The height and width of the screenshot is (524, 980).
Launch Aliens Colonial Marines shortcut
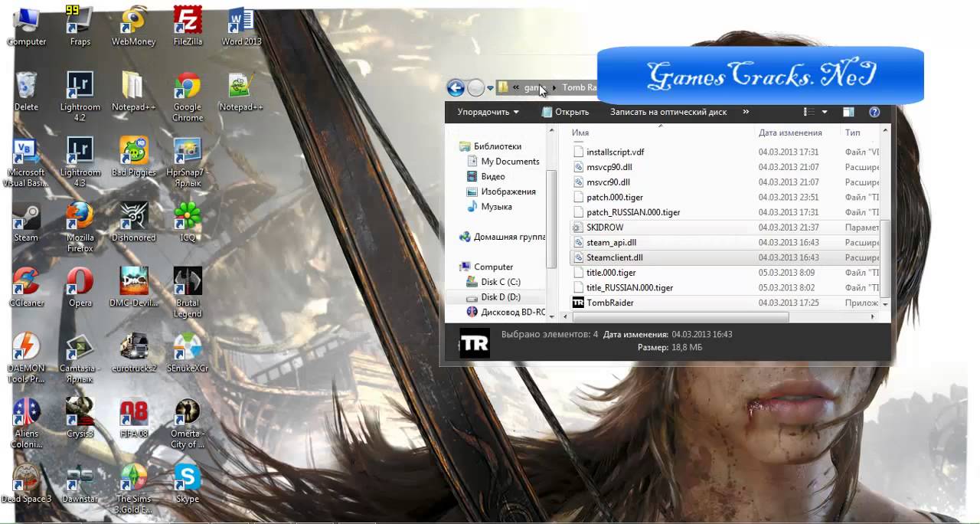(26, 424)
